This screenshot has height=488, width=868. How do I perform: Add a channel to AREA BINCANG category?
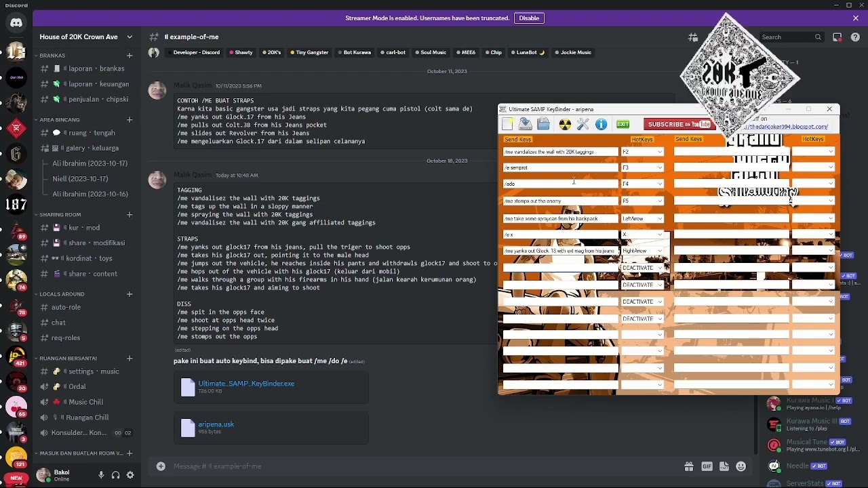pyautogui.click(x=130, y=120)
